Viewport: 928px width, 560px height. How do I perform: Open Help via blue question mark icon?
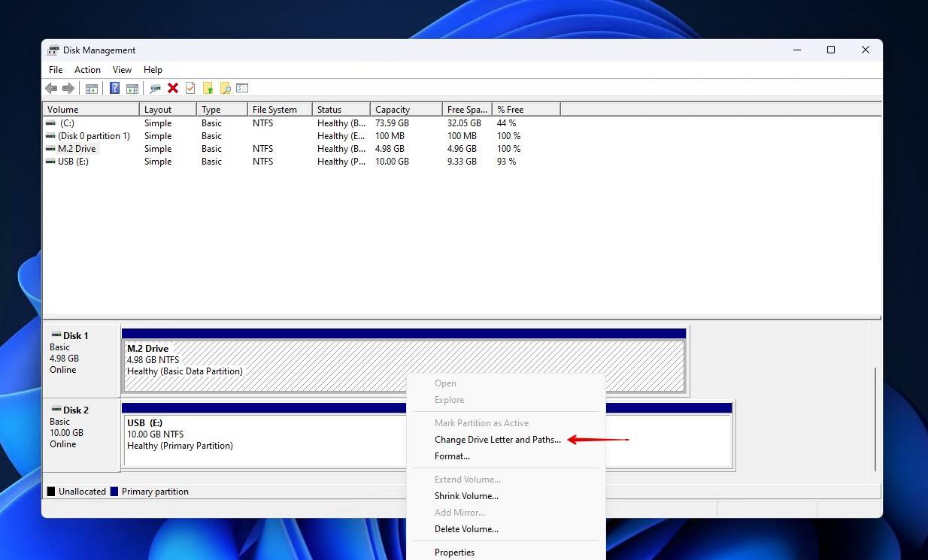(x=115, y=88)
